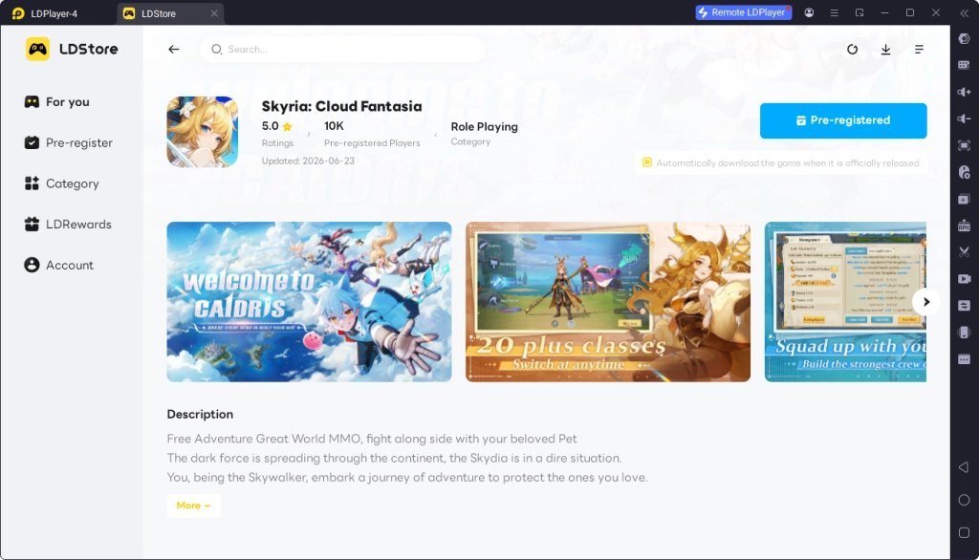The height and width of the screenshot is (560, 979).
Task: Start video recorder from right sidebar
Action: click(x=964, y=278)
